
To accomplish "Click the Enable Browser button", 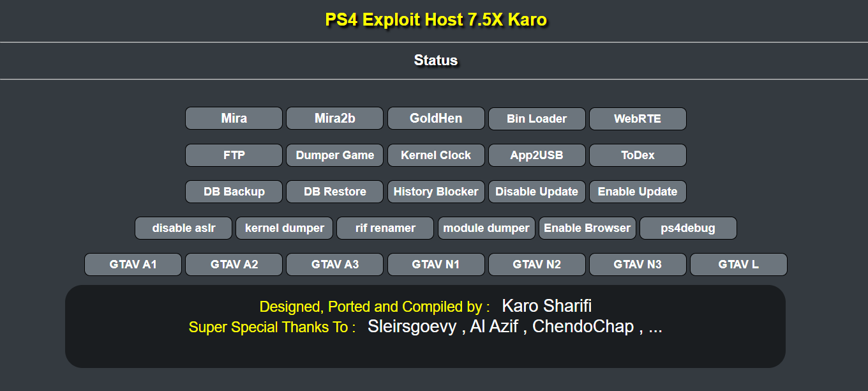I will [587, 227].
